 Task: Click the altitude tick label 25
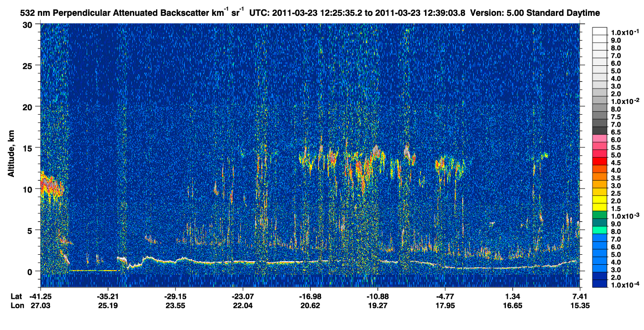tap(27, 65)
